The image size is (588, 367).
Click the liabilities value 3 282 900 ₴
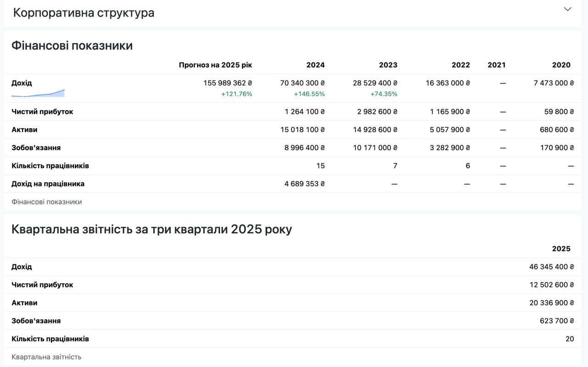coord(450,148)
